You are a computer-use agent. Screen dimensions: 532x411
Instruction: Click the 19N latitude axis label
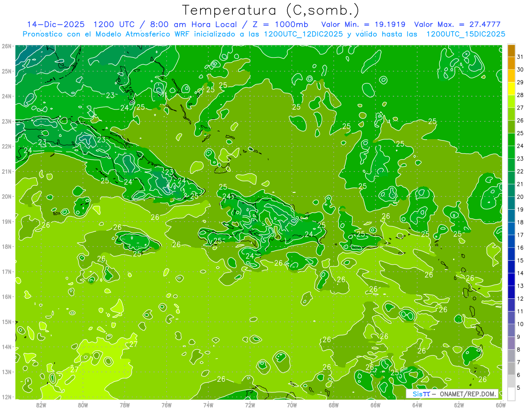point(7,222)
